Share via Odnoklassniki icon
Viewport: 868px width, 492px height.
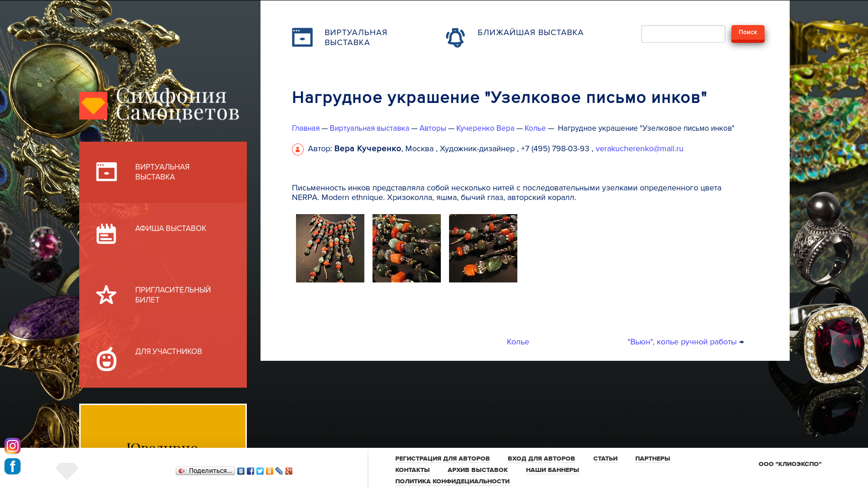pyautogui.click(x=270, y=471)
